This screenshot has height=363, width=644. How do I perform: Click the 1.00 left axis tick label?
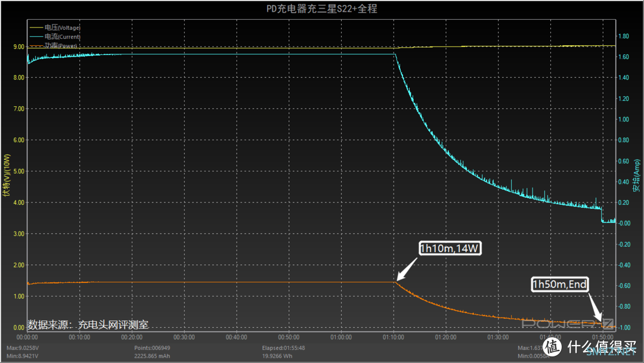click(x=19, y=296)
